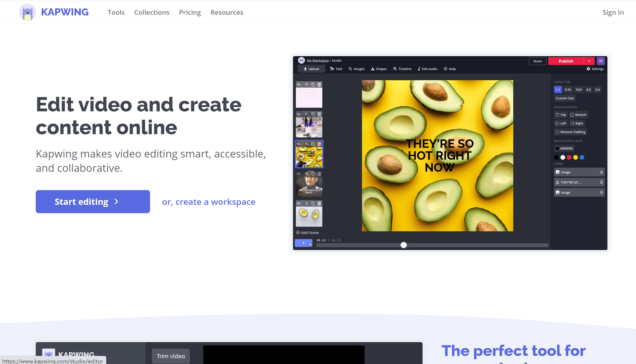This screenshot has height=364, width=636.
Task: Open the Resources menu in site header
Action: point(227,12)
